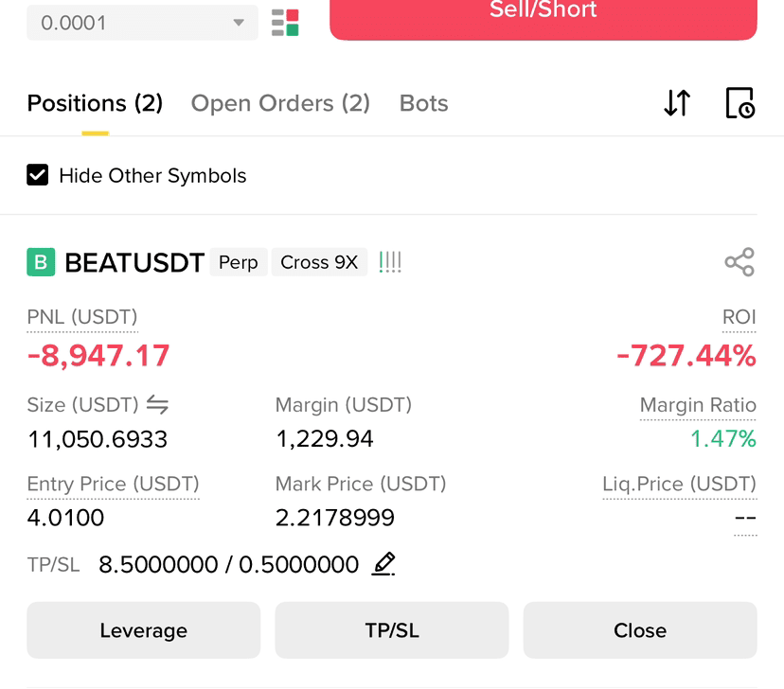The width and height of the screenshot is (784, 689).
Task: Tap the Leverage button
Action: (144, 630)
